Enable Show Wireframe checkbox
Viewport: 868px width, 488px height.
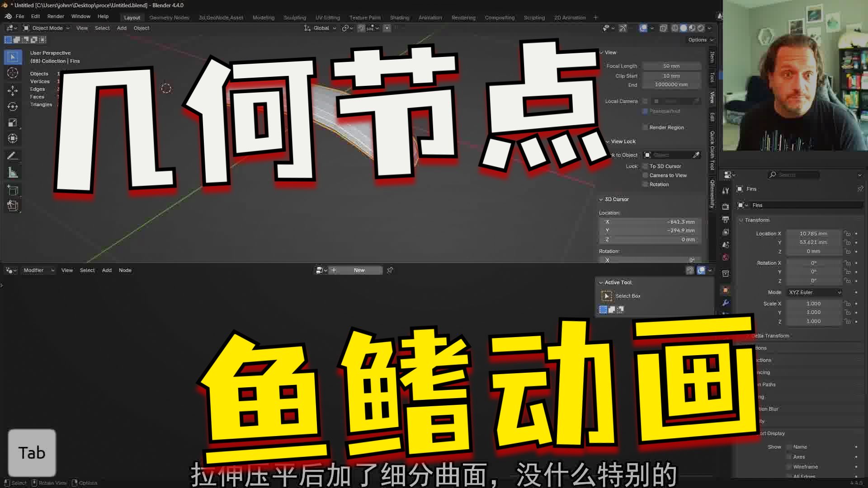pos(789,467)
